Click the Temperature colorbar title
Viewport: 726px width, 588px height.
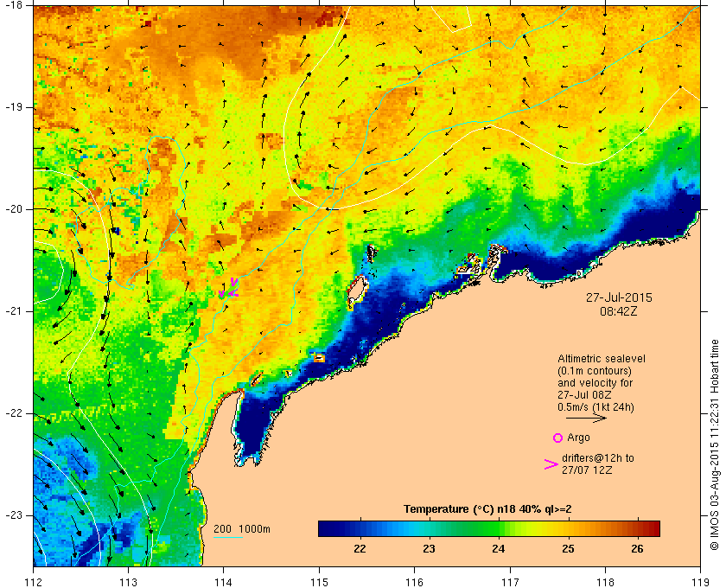(x=487, y=509)
